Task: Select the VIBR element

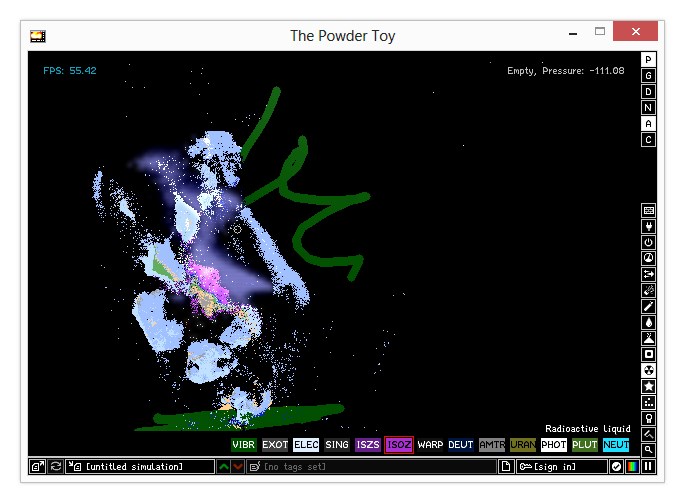Action: 243,445
